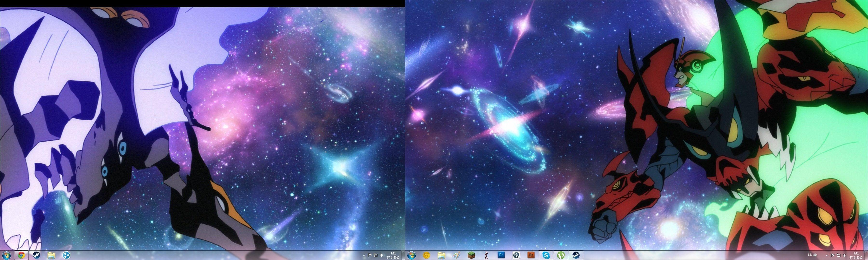Open Start menu on the second monitor's taskbar

tap(411, 255)
